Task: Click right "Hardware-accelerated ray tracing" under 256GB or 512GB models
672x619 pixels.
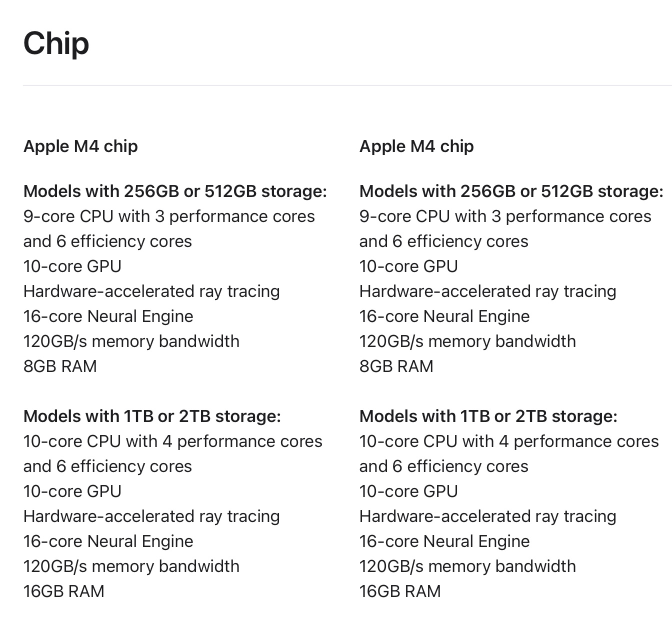Action: 487,291
